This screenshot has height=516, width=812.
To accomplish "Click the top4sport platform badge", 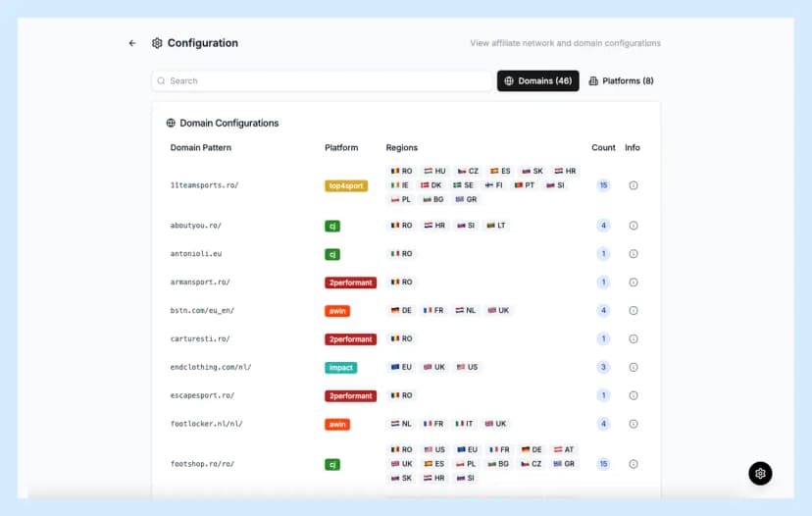I will 346,185.
